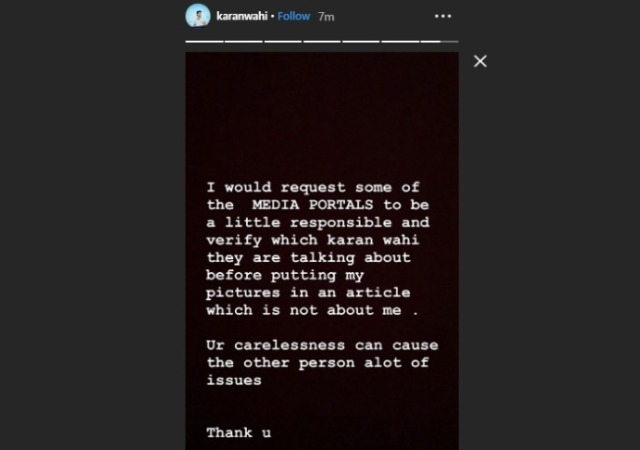640x450 pixels.
Task: Click the 'MEDIA PORTALS' text in the story
Action: pyautogui.click(x=312, y=205)
